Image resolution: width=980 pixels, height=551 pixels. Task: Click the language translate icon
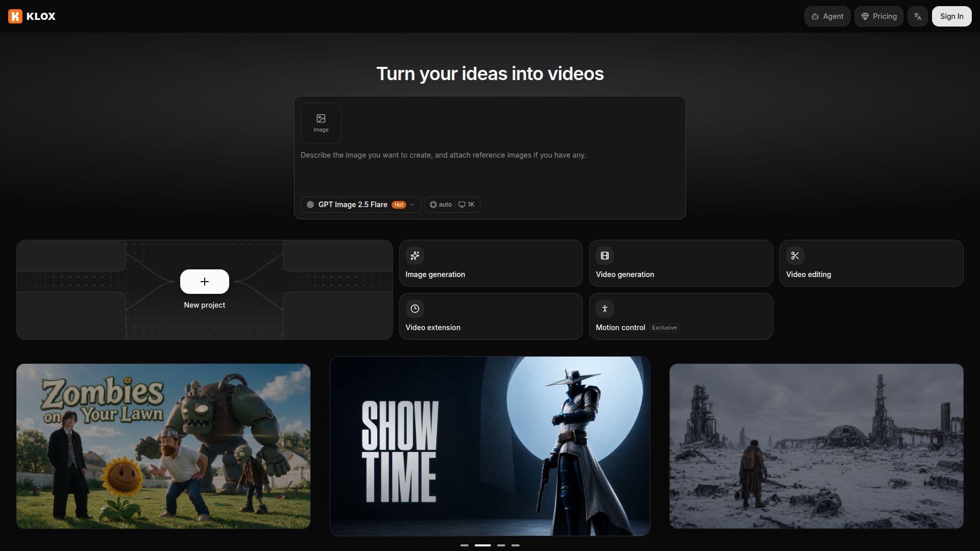[917, 16]
